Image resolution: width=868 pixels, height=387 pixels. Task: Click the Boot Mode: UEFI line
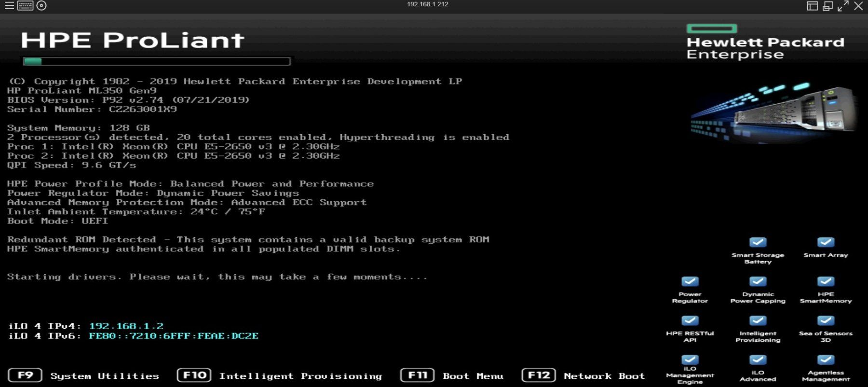coord(58,221)
